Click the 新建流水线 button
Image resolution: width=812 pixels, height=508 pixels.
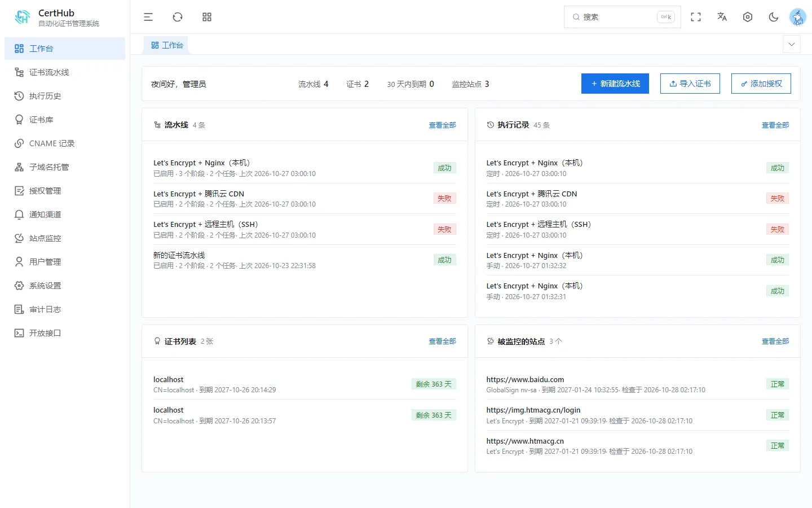click(615, 84)
